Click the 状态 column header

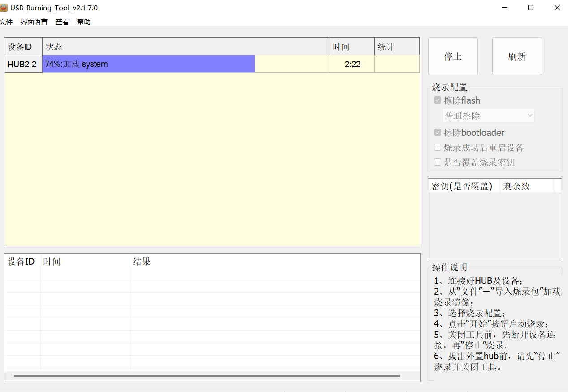click(x=186, y=47)
